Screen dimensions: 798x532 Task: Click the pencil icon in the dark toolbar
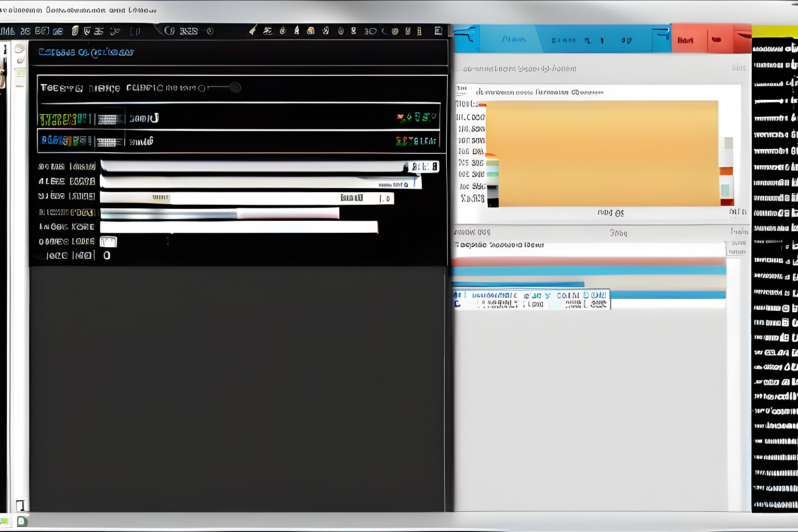(253, 31)
